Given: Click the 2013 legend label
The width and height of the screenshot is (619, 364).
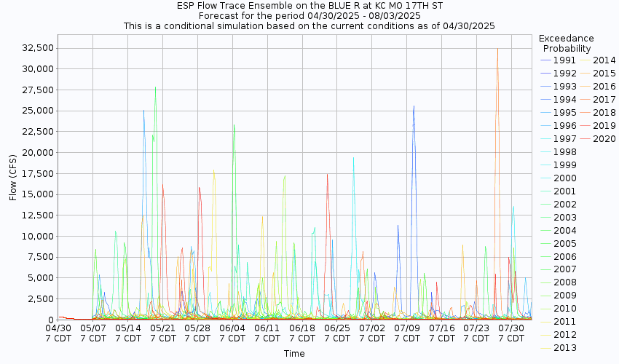Looking at the screenshot, I should (565, 348).
